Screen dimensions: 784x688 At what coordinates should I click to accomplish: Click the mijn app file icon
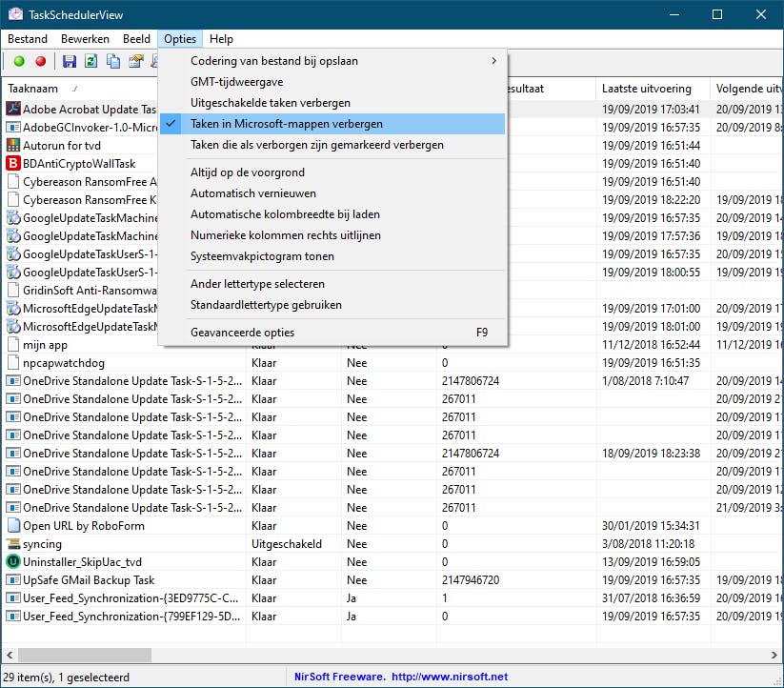(x=13, y=345)
